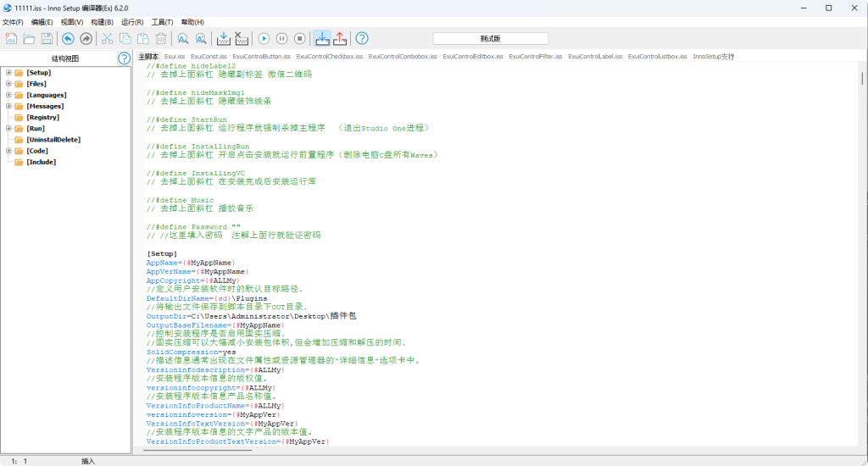Stop the running installer

pos(299,39)
